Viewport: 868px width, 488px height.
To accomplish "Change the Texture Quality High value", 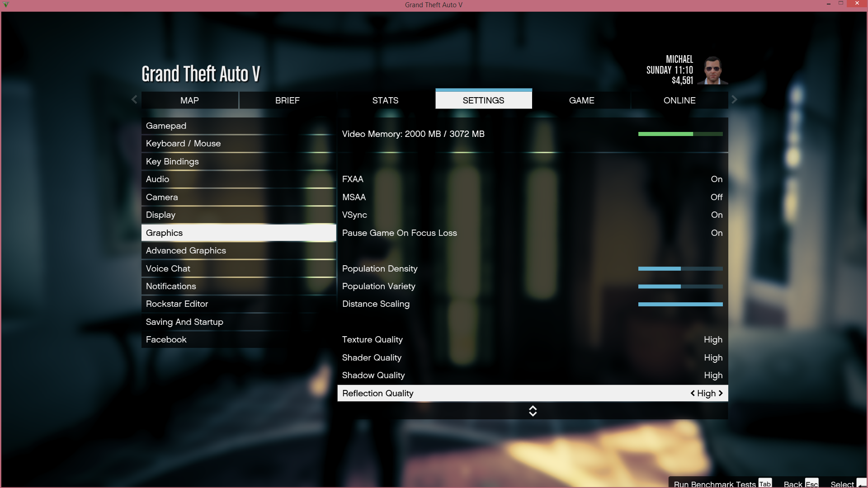I will (712, 340).
